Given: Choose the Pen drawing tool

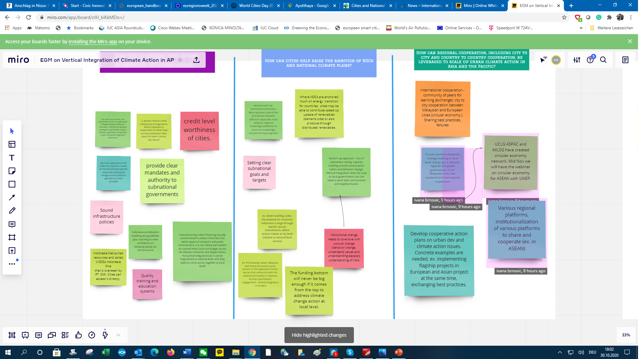Looking at the screenshot, I should [12, 211].
